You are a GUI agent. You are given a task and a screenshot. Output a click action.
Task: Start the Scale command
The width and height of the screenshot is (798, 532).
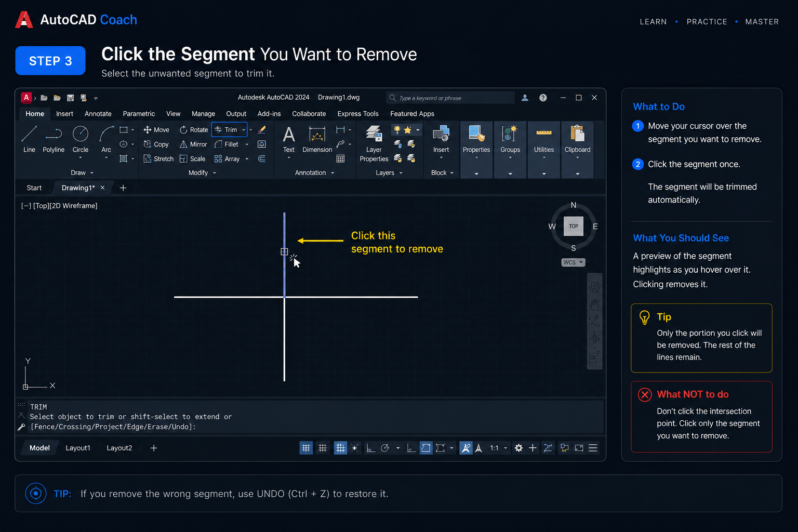192,159
